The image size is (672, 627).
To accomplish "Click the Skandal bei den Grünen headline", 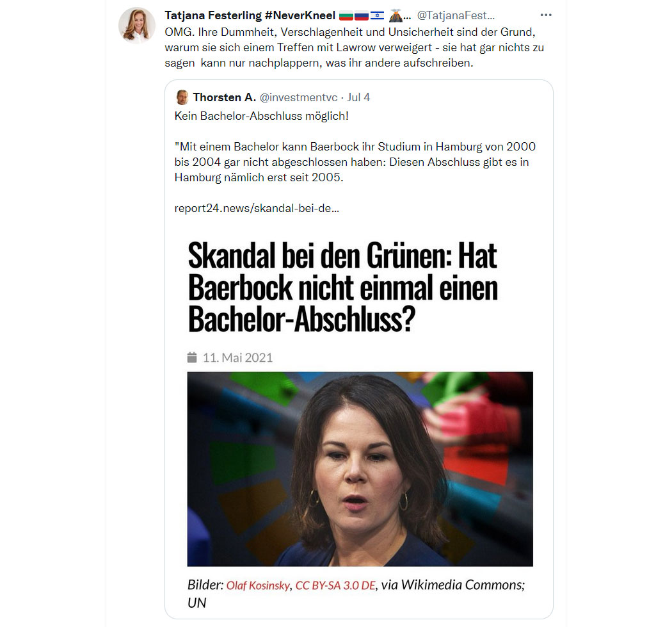I will [343, 287].
